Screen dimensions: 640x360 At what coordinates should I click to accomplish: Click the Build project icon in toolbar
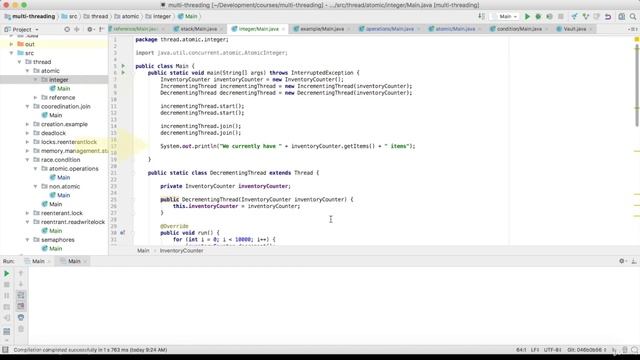tap(482, 16)
